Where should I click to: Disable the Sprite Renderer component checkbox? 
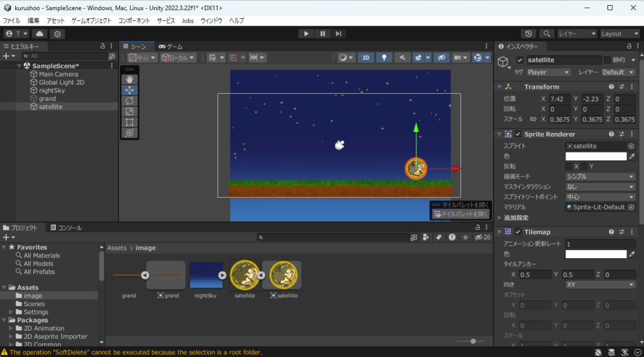[518, 134]
